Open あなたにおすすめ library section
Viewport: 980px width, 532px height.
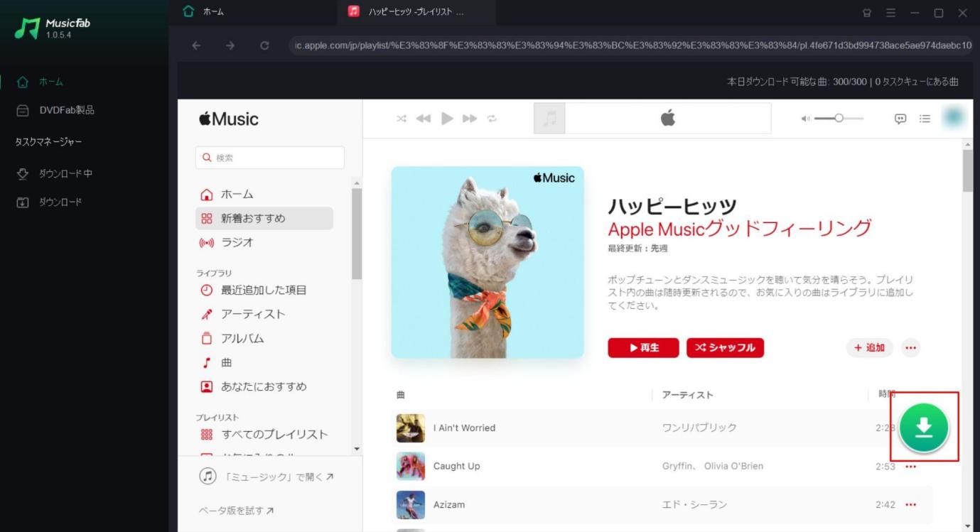coord(264,386)
